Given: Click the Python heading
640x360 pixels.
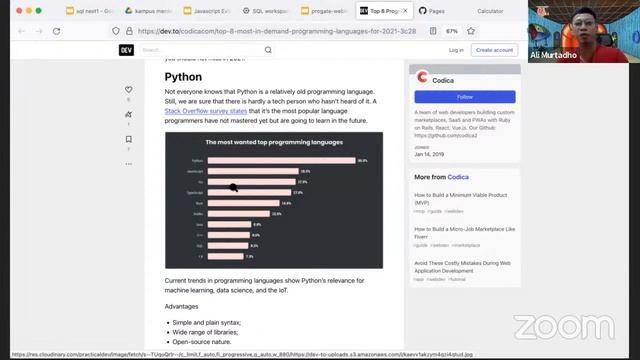Looking at the screenshot, I should 183,77.
